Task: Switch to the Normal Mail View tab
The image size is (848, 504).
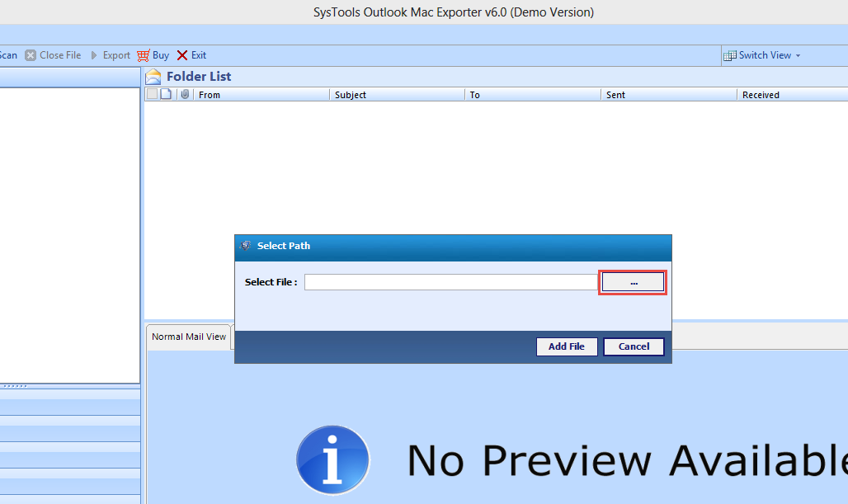Action: pos(189,337)
